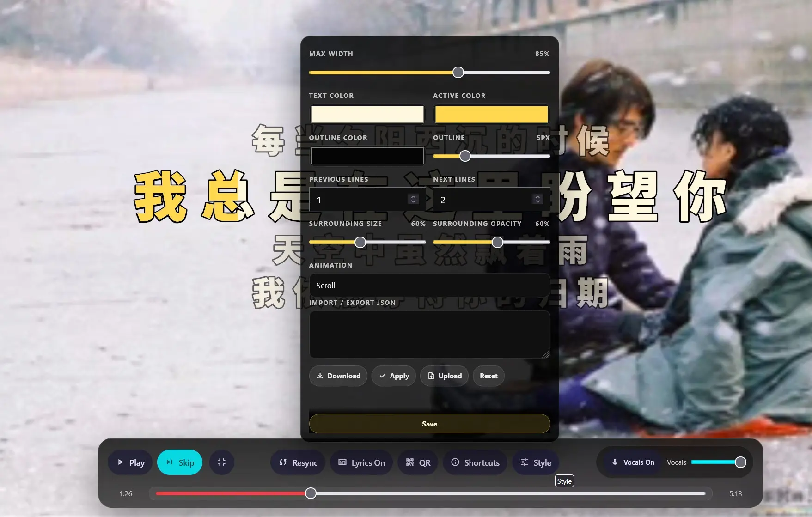812x517 pixels.
Task: Open the Outline Color swatch
Action: pyautogui.click(x=367, y=156)
